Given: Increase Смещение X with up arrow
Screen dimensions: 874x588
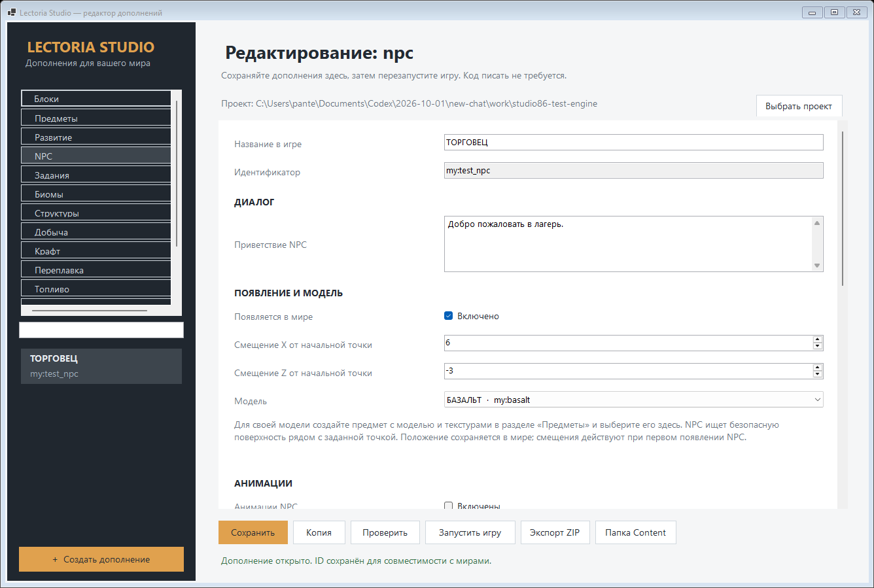Looking at the screenshot, I should (x=818, y=339).
